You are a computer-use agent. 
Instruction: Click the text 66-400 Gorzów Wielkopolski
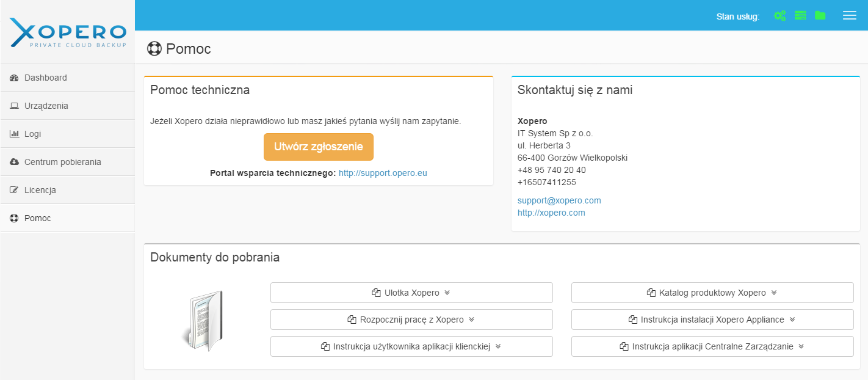point(573,158)
